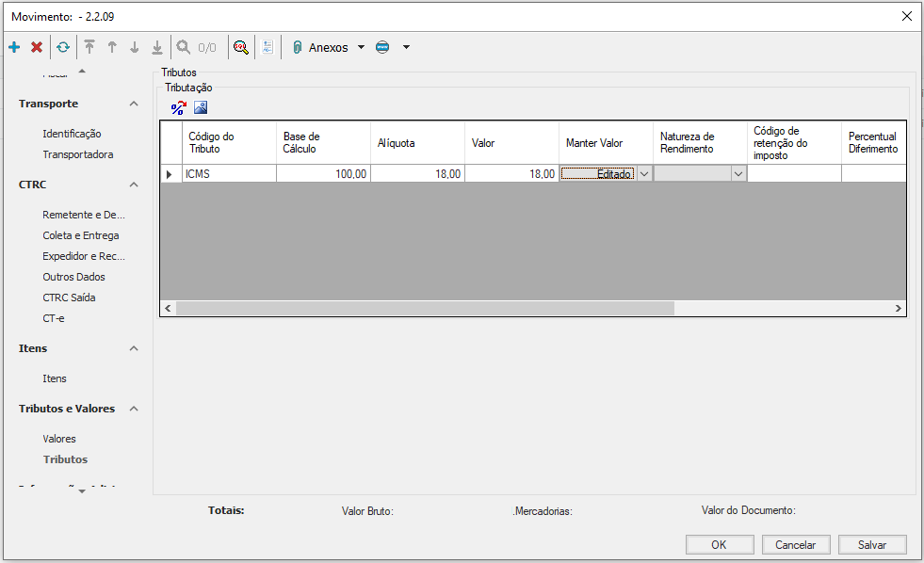Click the Alíquota 18,00 cell
Screen dimensions: 924x563
pos(418,174)
